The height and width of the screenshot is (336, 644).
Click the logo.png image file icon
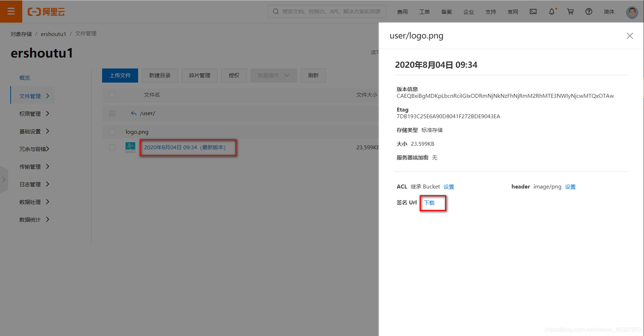point(130,147)
